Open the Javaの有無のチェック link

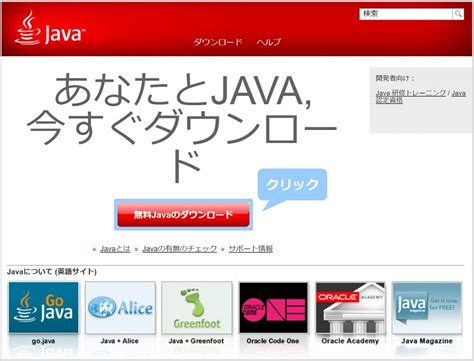point(179,249)
